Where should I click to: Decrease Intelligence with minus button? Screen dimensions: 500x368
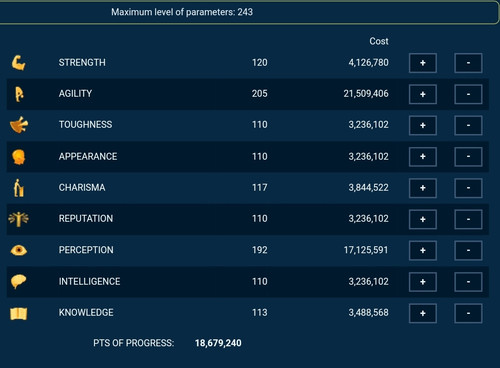pos(468,282)
